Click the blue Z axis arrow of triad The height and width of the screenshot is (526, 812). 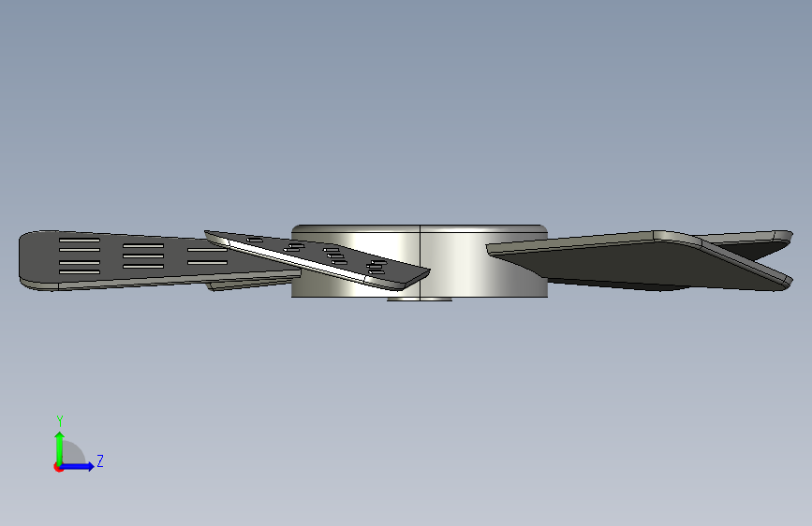click(78, 466)
